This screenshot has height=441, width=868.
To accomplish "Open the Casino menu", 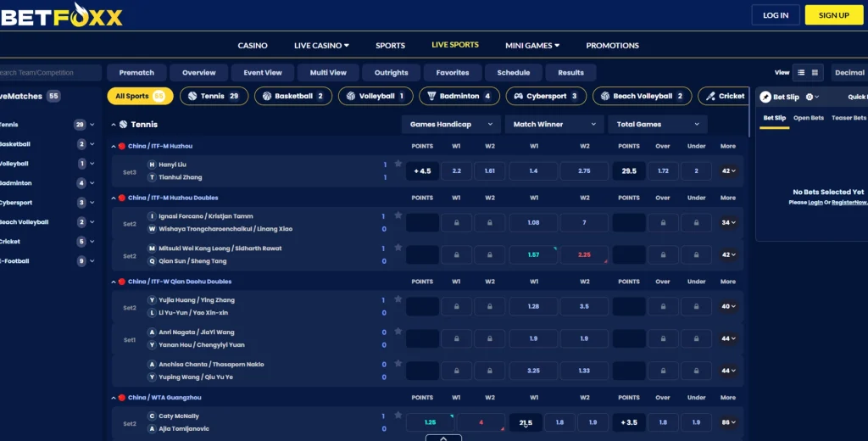I will [x=253, y=46].
